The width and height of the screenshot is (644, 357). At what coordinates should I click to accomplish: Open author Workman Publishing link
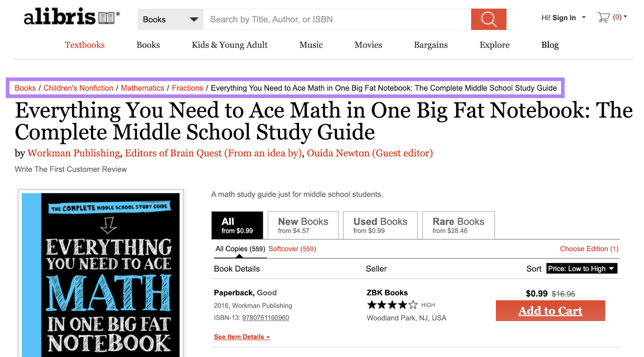point(74,153)
